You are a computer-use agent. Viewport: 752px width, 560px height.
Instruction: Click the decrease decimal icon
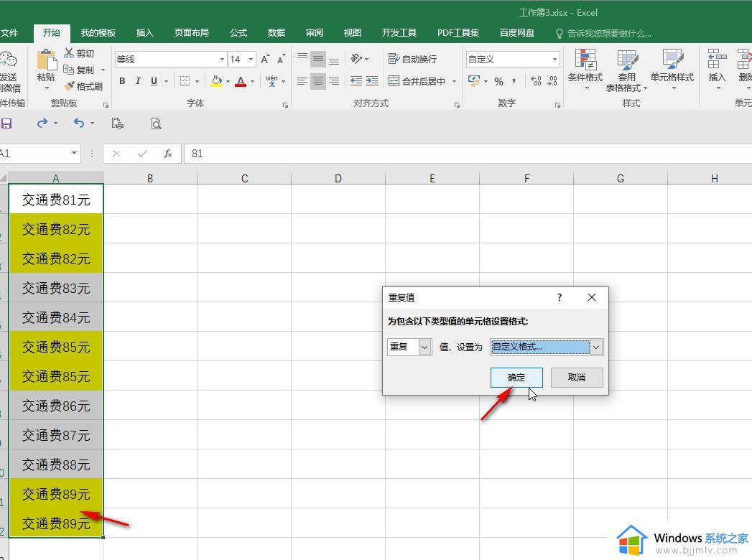pyautogui.click(x=552, y=81)
